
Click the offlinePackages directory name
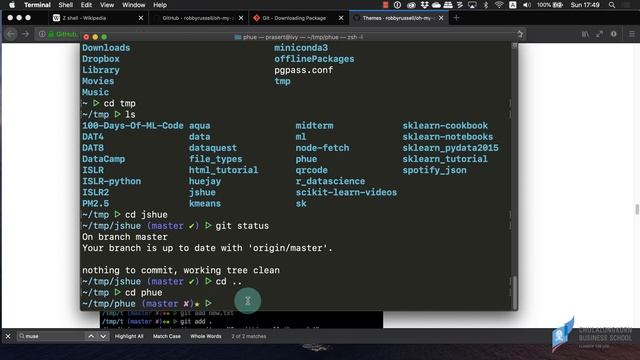pos(314,59)
